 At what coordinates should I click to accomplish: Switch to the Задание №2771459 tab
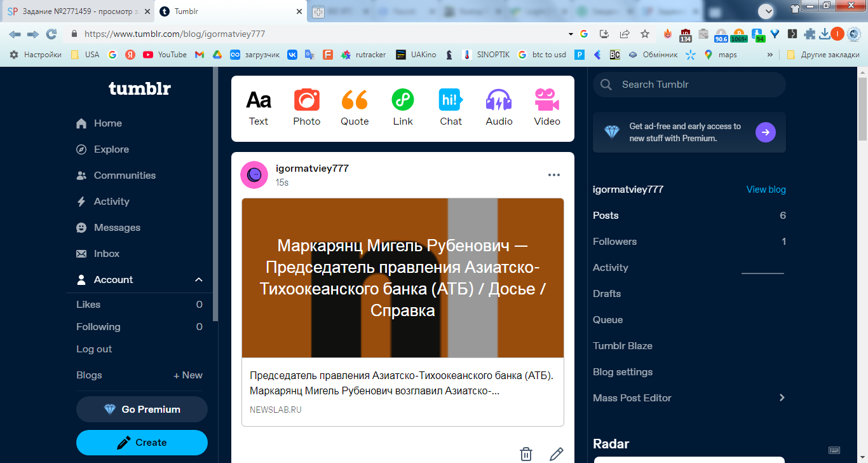[79, 11]
